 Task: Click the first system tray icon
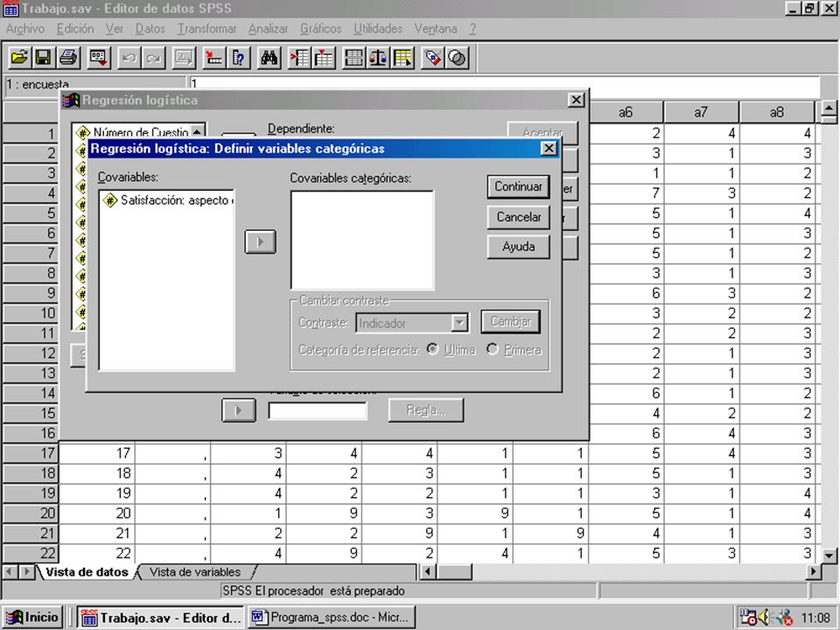747,617
